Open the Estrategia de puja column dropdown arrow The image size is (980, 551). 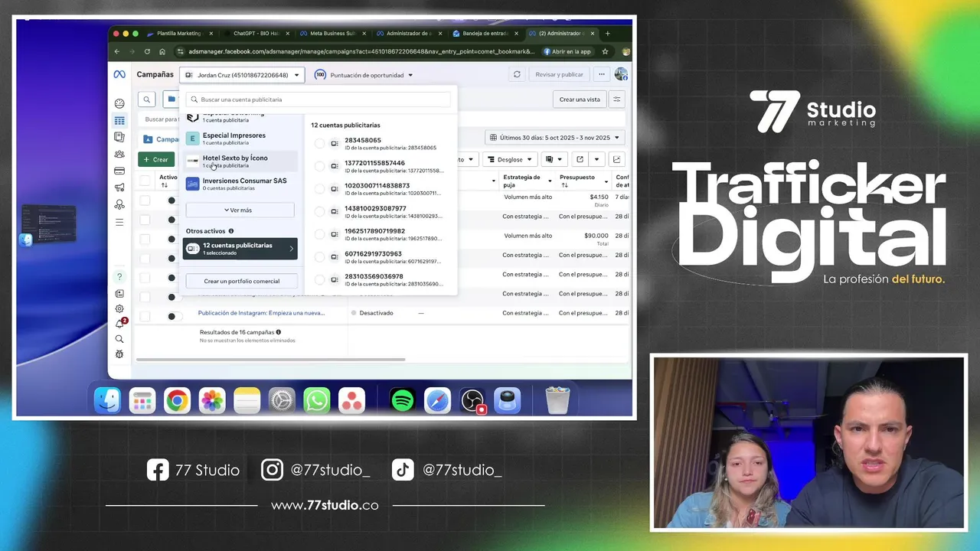pyautogui.click(x=550, y=181)
